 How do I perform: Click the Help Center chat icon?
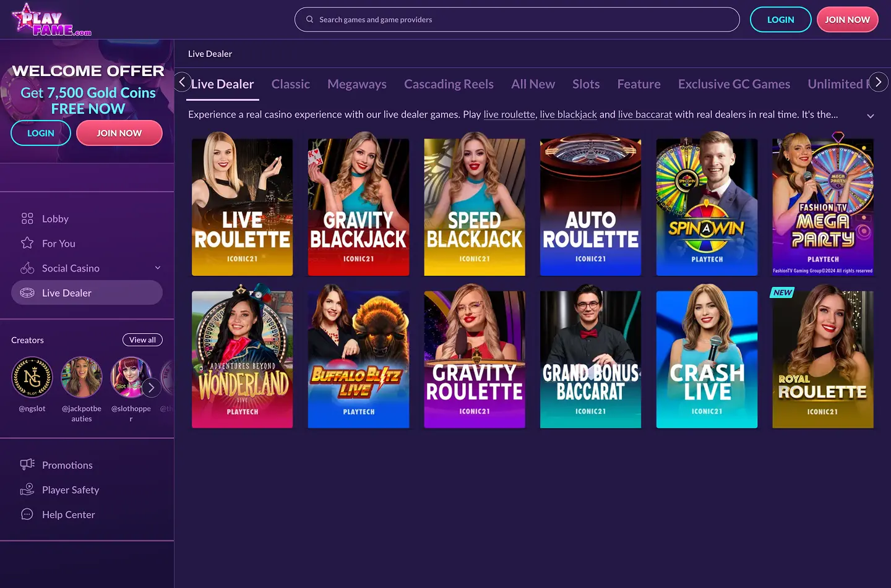(27, 514)
